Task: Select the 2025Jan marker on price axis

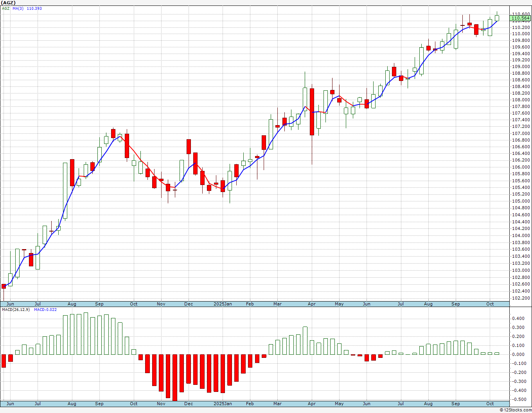Action: pyautogui.click(x=223, y=304)
